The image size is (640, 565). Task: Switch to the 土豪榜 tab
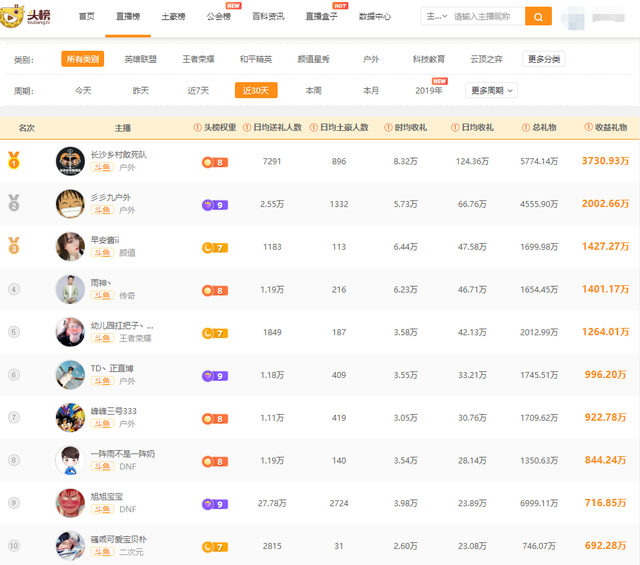[174, 17]
